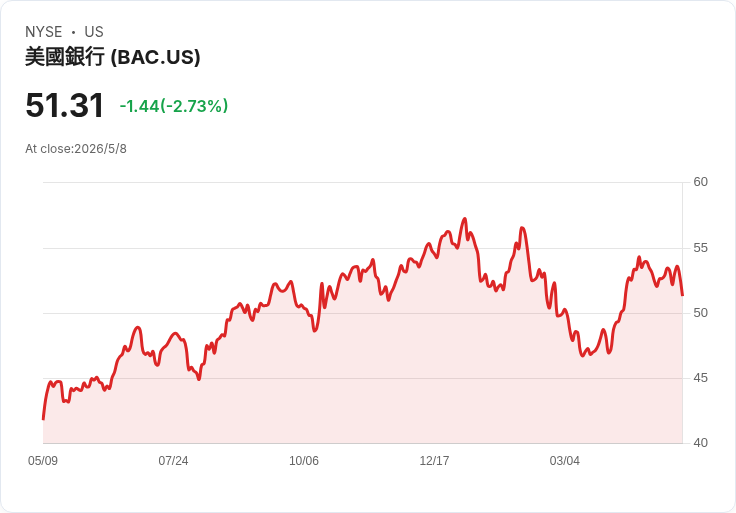Click the 10/06 x-axis date label

pos(304,460)
